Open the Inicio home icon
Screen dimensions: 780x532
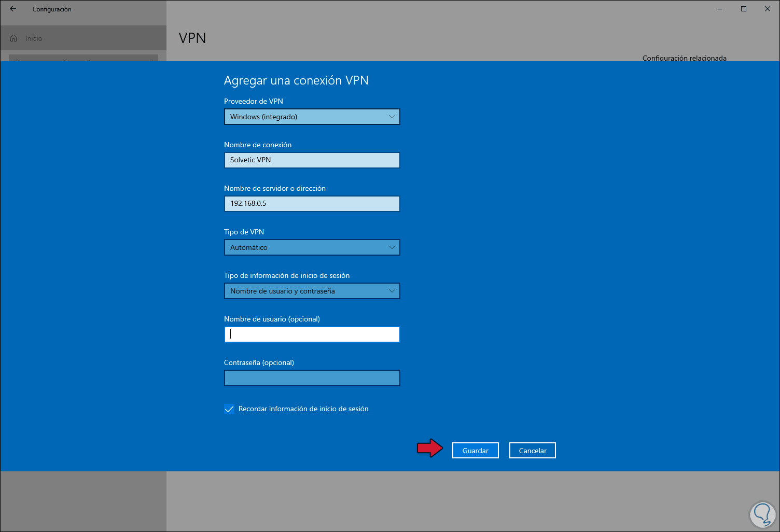(14, 38)
